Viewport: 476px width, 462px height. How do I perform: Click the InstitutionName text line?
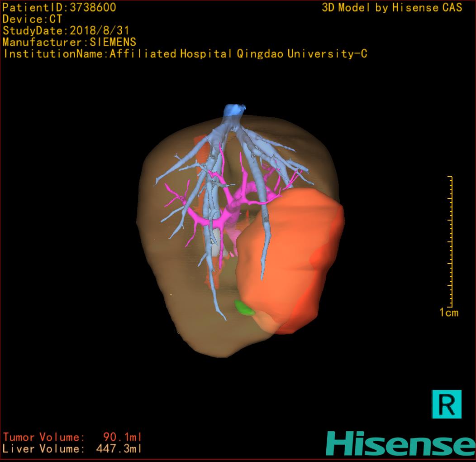click(185, 54)
